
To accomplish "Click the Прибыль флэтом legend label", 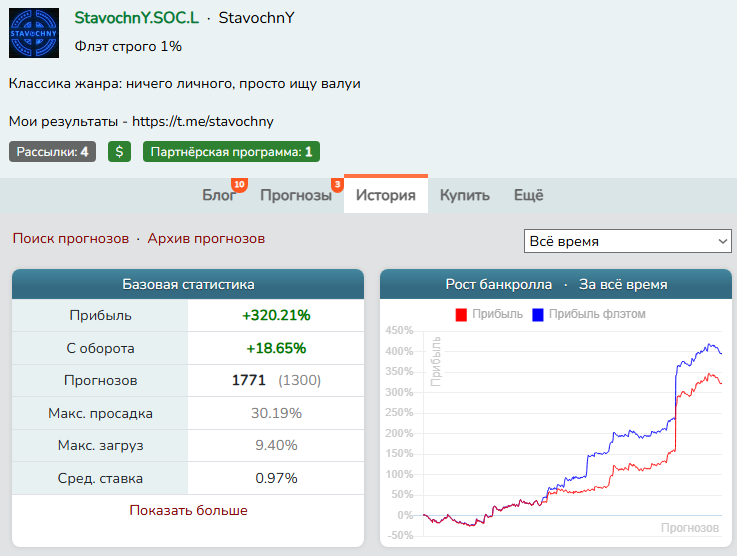I will [597, 314].
